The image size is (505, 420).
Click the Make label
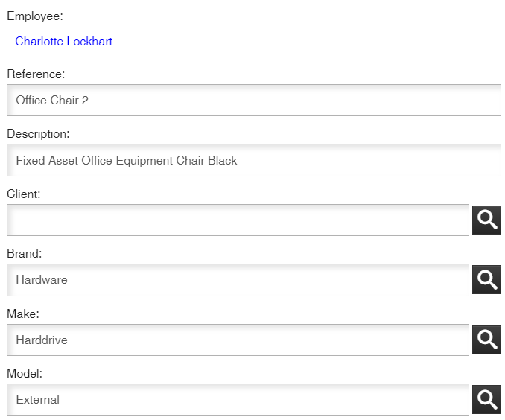[22, 314]
